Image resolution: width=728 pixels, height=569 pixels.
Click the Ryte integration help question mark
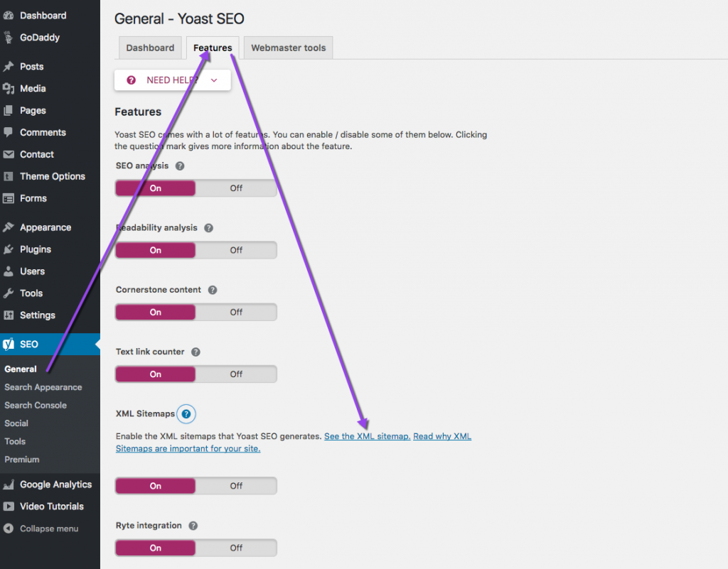pyautogui.click(x=193, y=526)
